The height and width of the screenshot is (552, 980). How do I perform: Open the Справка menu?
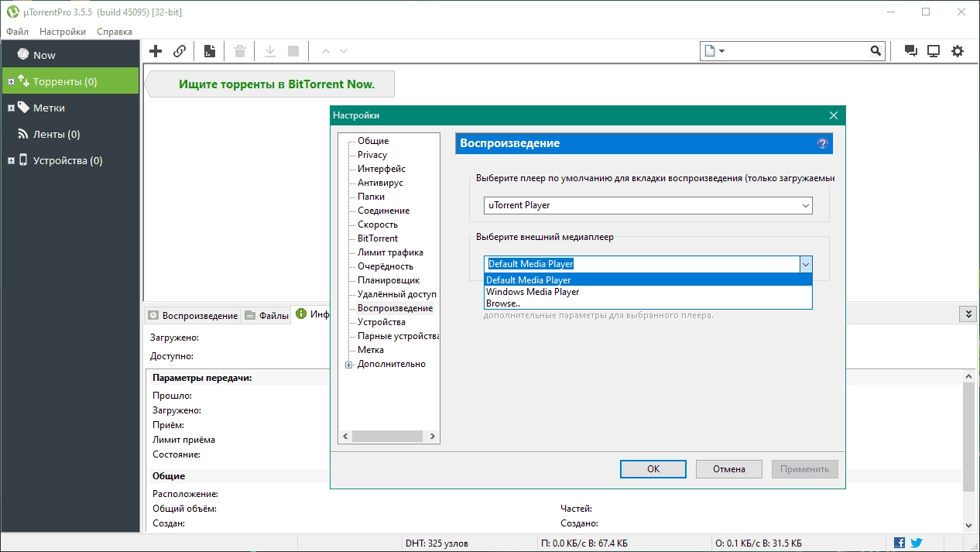[x=115, y=32]
